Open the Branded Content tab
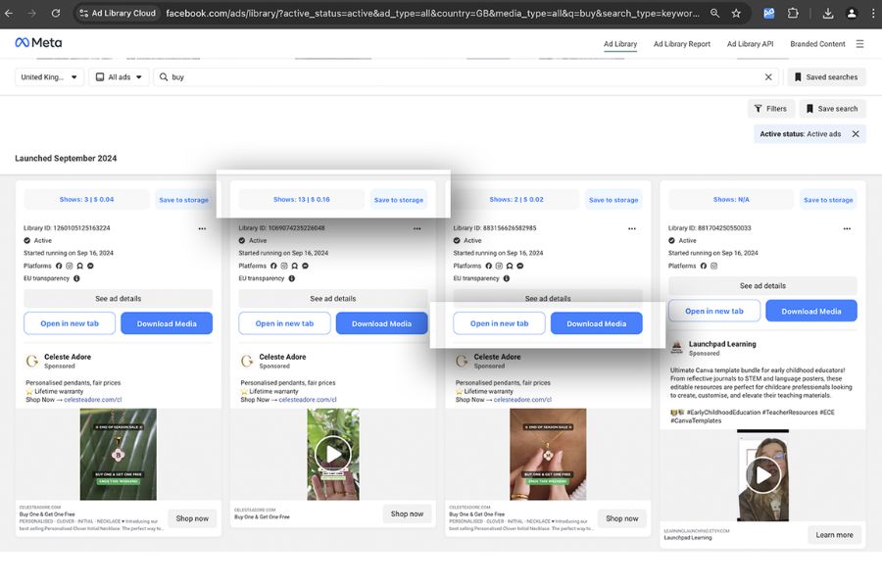The width and height of the screenshot is (882, 588). (x=817, y=44)
